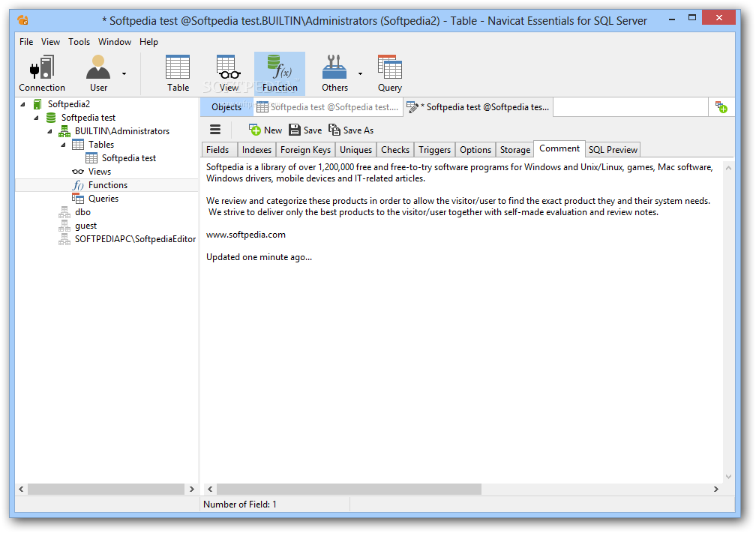
Task: Click the Navicat app icon in title bar
Action: click(22, 19)
